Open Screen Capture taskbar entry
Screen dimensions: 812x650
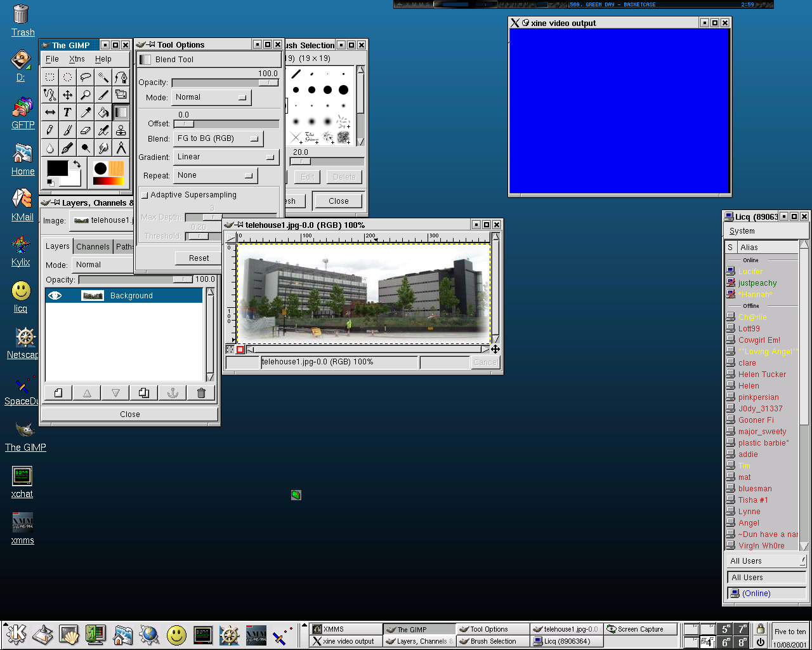point(641,629)
